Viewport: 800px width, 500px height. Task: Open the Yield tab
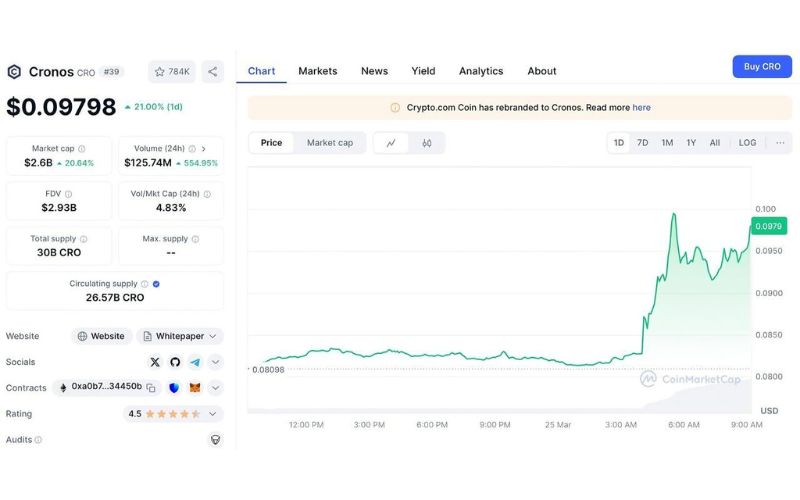point(423,71)
